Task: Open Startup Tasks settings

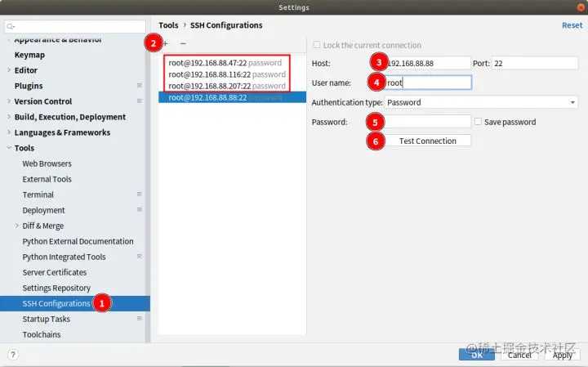Action: [x=46, y=319]
